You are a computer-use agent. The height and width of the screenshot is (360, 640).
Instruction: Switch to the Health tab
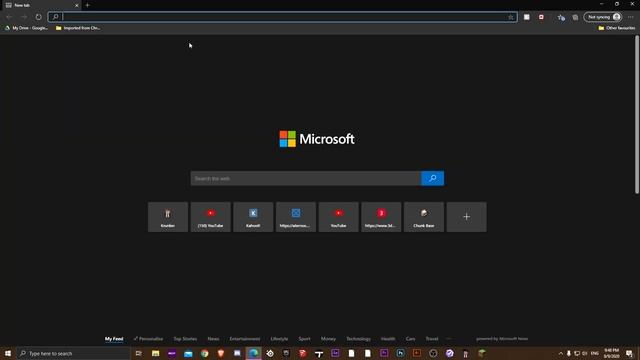click(388, 339)
